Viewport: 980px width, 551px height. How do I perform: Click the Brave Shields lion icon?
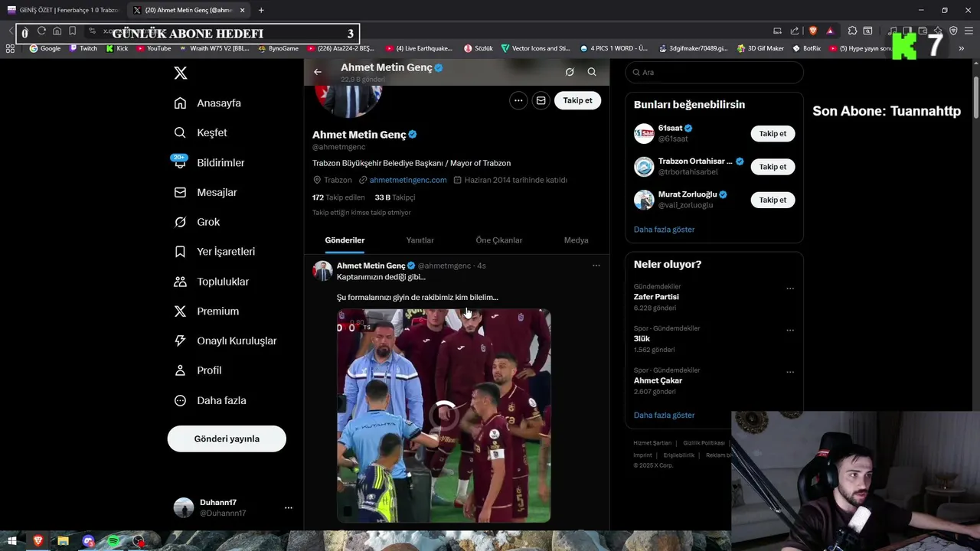(x=813, y=31)
